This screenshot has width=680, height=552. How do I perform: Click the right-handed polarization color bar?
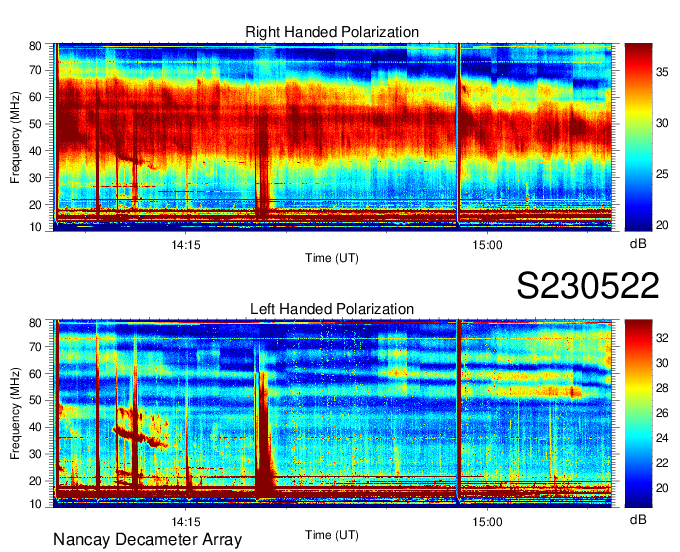pyautogui.click(x=638, y=137)
